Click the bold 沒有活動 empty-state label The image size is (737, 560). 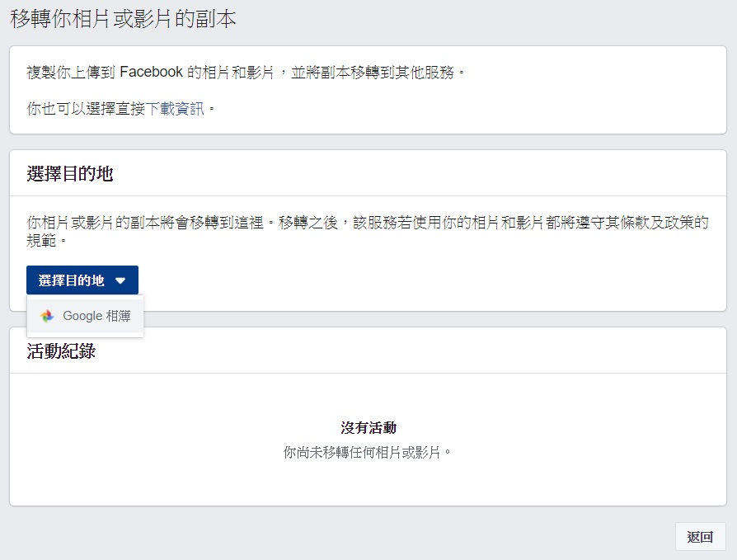tap(368, 427)
